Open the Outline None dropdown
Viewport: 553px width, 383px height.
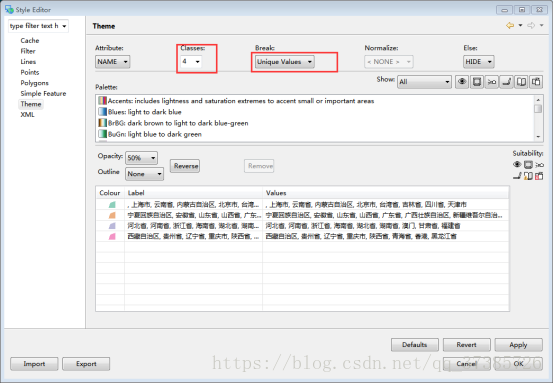point(144,174)
